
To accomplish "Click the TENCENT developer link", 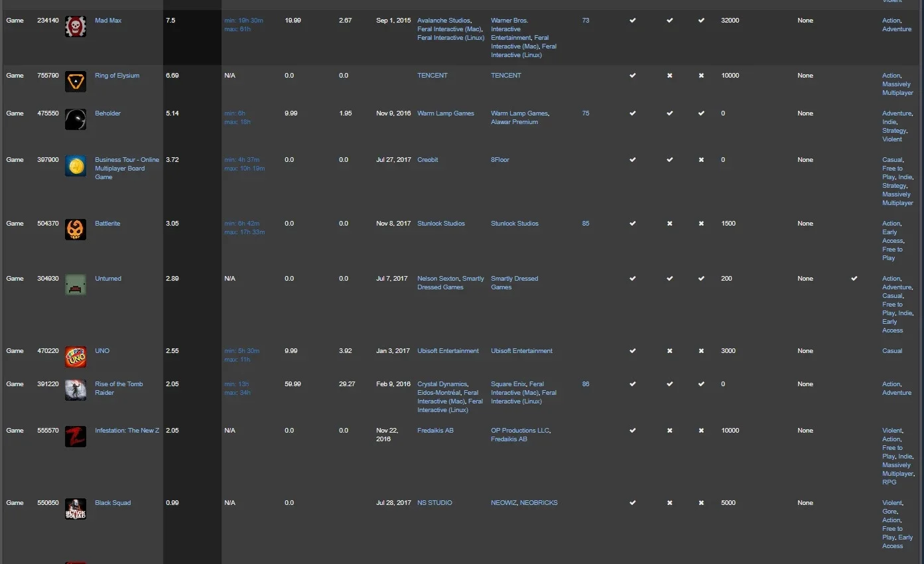I will pos(432,76).
